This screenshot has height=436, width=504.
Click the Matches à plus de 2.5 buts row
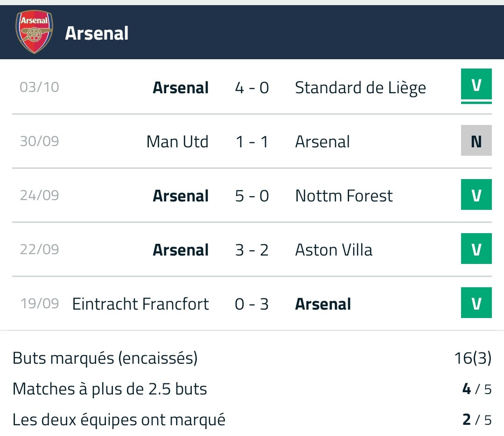(252, 389)
